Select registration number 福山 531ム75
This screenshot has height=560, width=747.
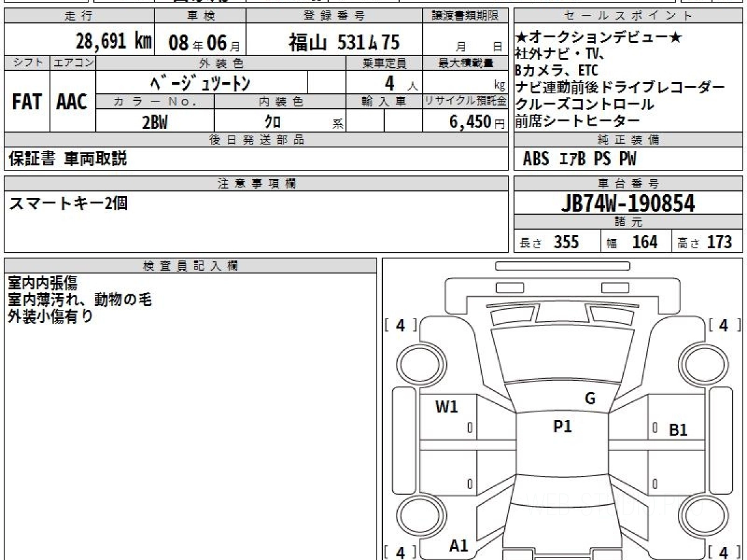[x=344, y=42]
